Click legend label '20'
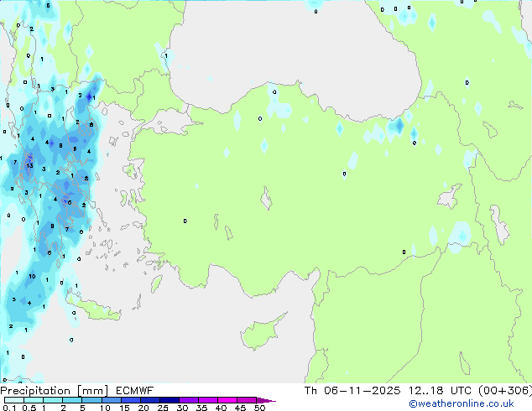 point(143,408)
